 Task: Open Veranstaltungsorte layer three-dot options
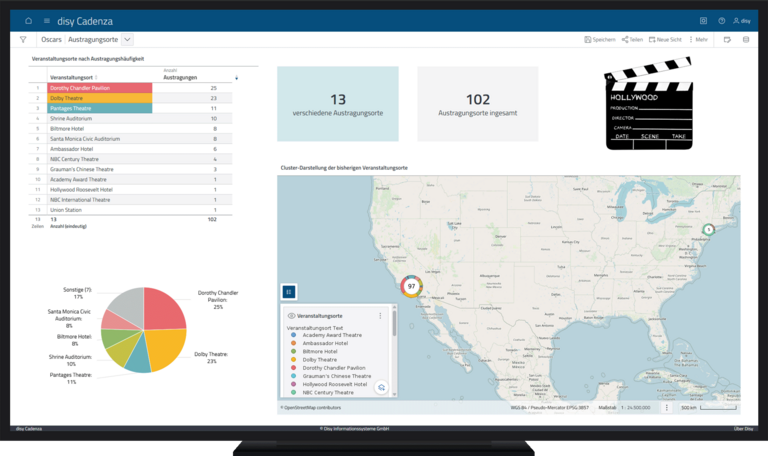click(380, 316)
